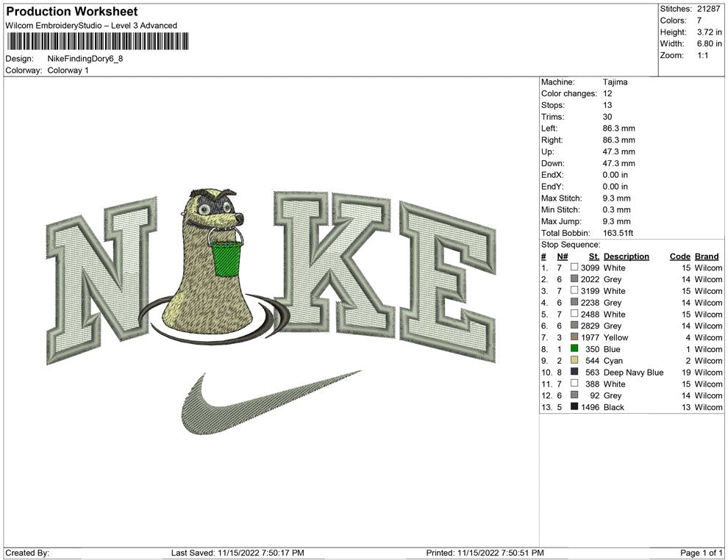Click the Stop Sequence heading

tap(571, 245)
